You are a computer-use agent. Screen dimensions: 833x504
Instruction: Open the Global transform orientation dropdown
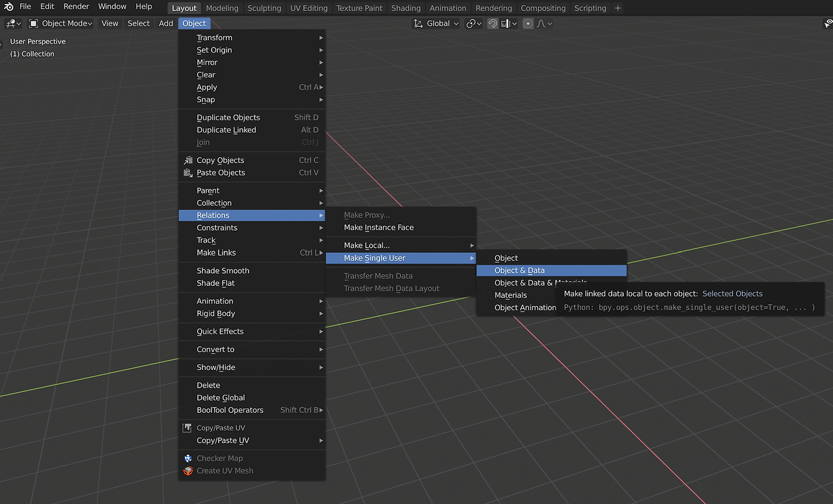click(436, 23)
